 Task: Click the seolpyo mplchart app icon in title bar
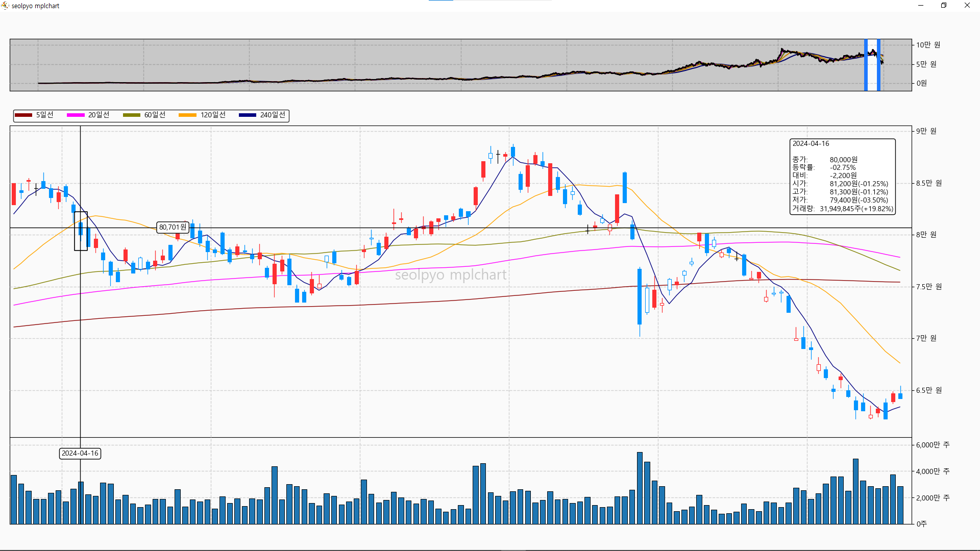[x=5, y=6]
